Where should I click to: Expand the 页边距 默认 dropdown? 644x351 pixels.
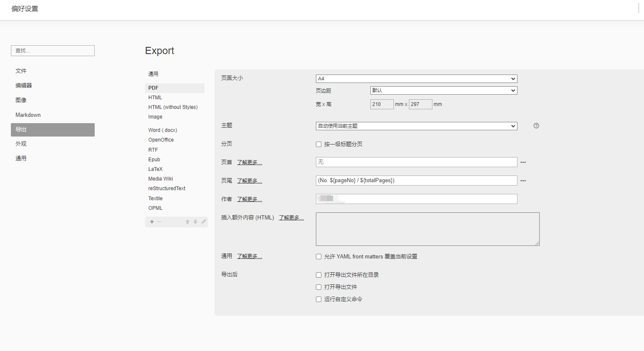point(444,90)
